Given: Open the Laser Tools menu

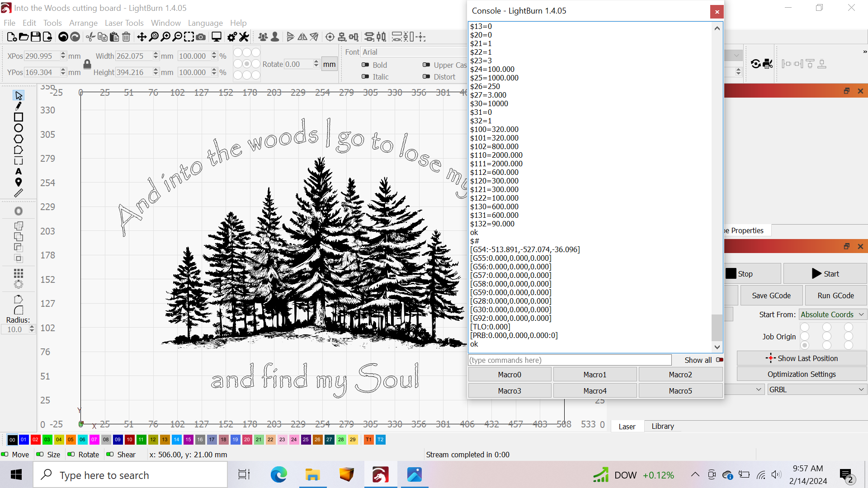Looking at the screenshot, I should point(124,23).
